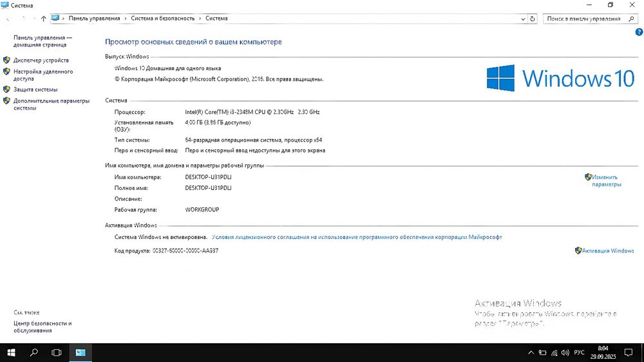Image resolution: width=644 pixels, height=362 pixels.
Task: Click shield icon beside Activate Windows
Action: point(578,250)
